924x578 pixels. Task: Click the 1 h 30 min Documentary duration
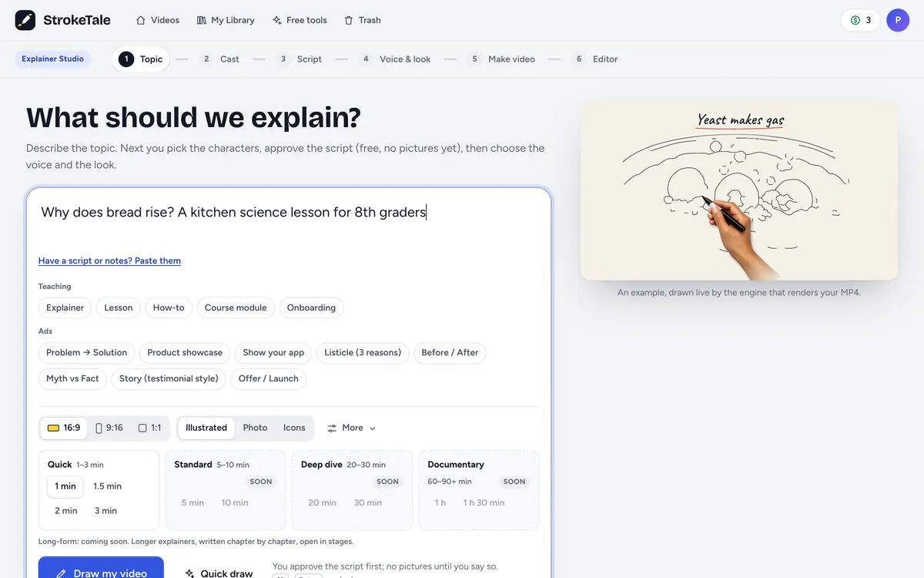[x=484, y=502]
